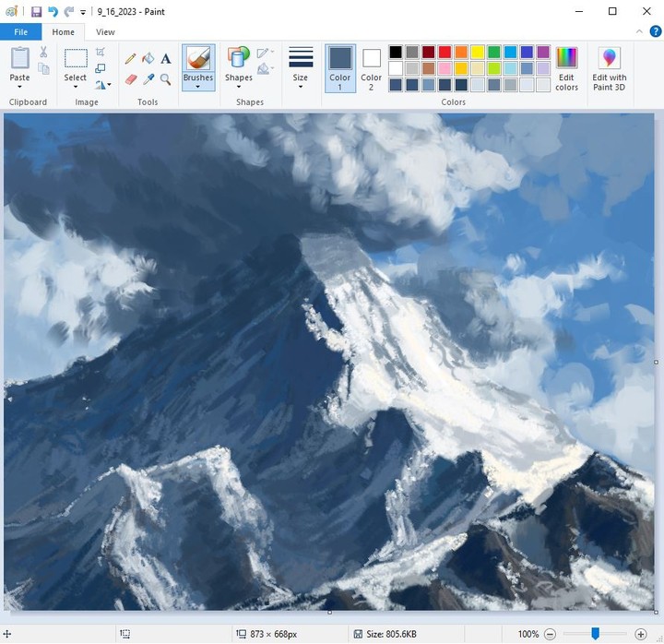Open the Shapes gallery icon
This screenshot has width=664, height=644.
(x=239, y=57)
